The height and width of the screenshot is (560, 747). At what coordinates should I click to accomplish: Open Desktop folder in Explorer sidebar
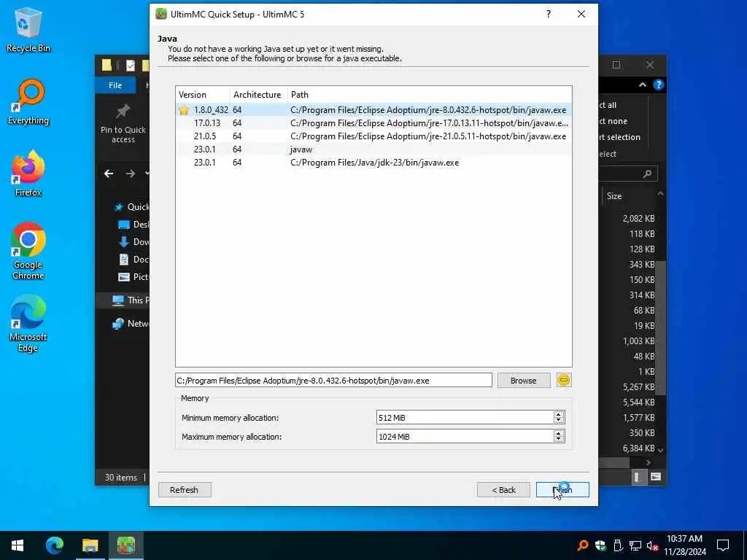(134, 225)
